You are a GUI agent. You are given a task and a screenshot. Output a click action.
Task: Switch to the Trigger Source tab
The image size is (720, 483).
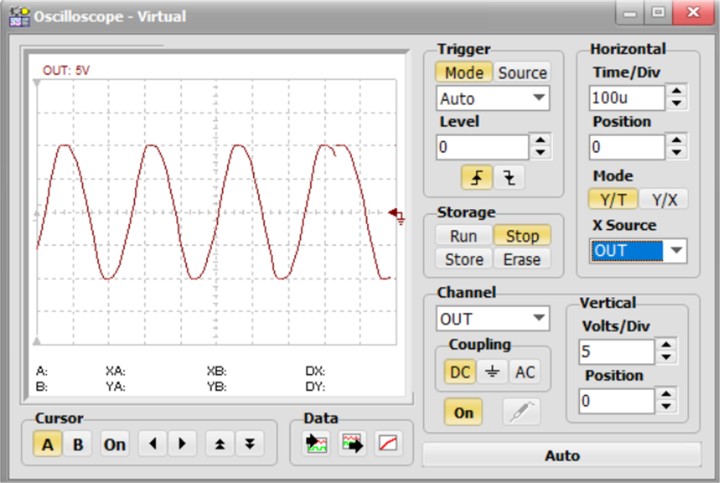pyautogui.click(x=522, y=72)
